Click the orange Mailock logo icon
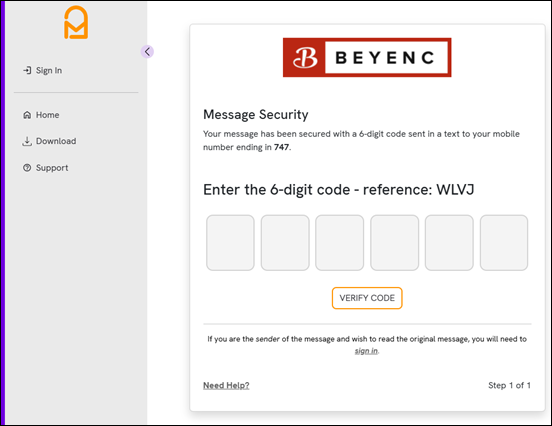Viewport: 552px width, 426px height. [x=76, y=22]
